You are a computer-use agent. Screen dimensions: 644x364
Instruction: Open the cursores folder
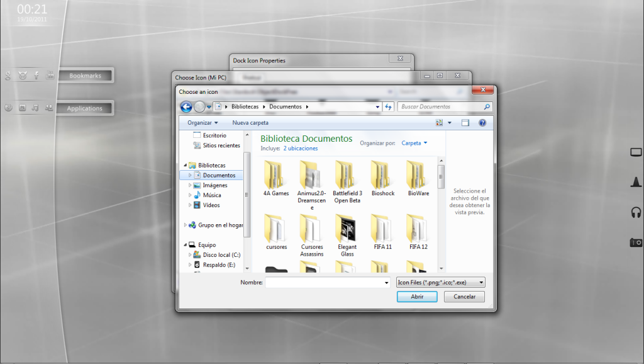click(276, 232)
